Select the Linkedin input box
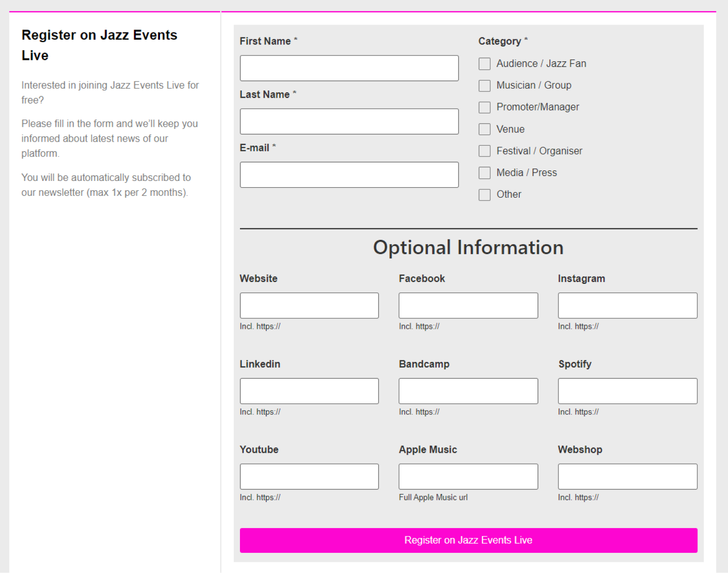Viewport: 728px width, 573px height. [309, 391]
